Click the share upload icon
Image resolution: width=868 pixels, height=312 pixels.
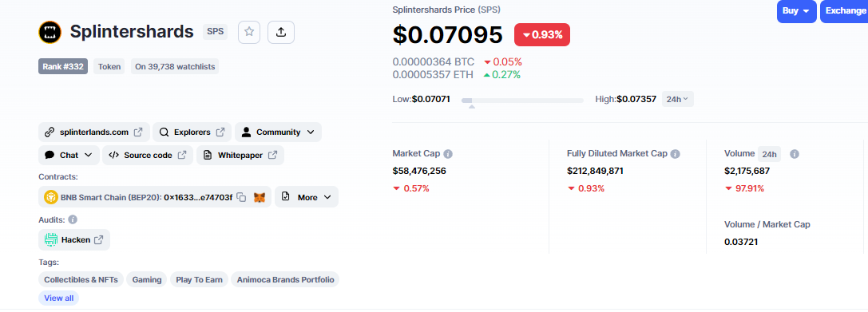(x=280, y=32)
